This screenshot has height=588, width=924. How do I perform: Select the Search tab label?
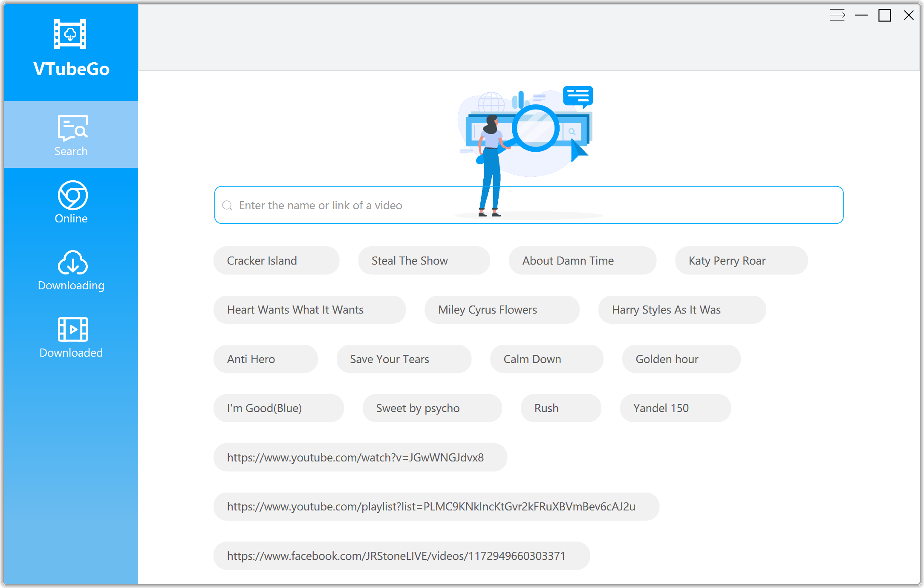pos(71,151)
